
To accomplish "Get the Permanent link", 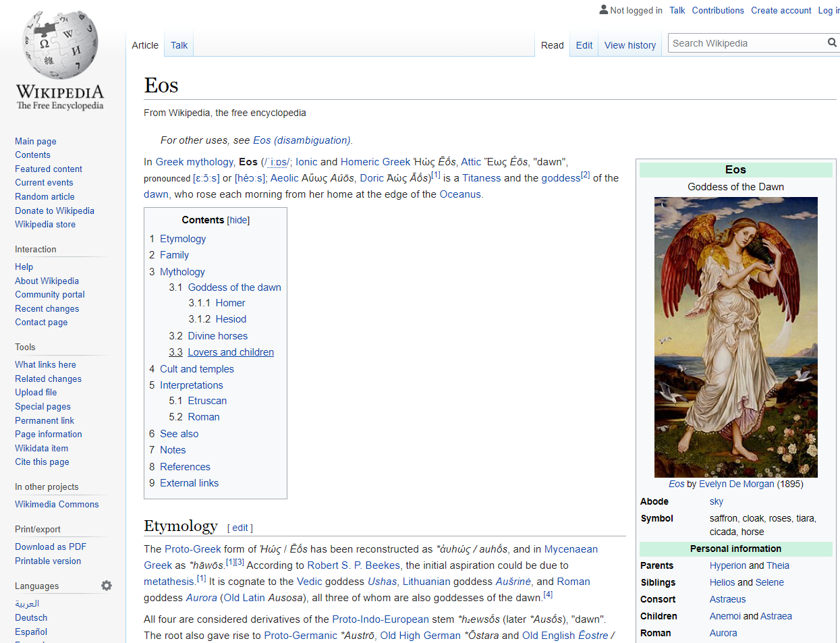I will tap(45, 420).
